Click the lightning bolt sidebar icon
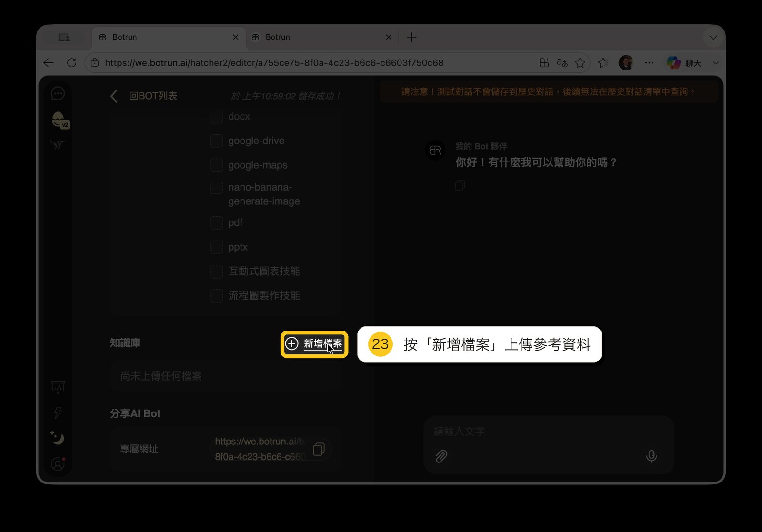 point(58,412)
